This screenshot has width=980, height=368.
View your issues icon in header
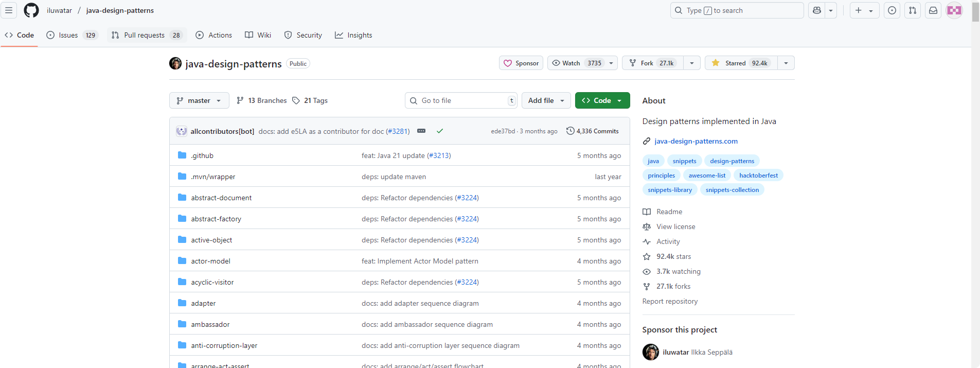pyautogui.click(x=892, y=10)
